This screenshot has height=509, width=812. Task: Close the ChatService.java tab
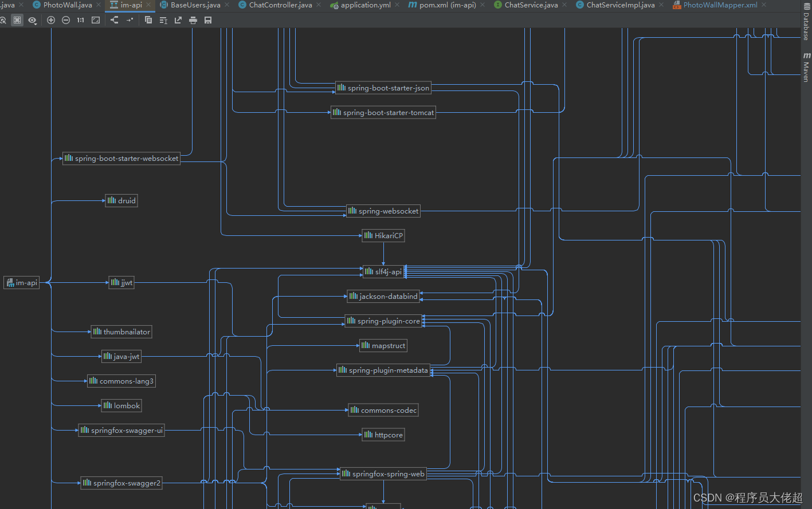[564, 5]
